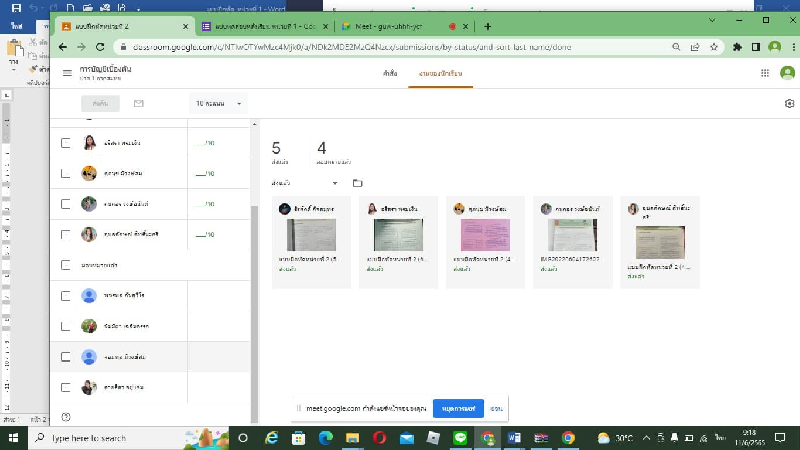
Task: Click the blue stop sharing button
Action: 458,408
